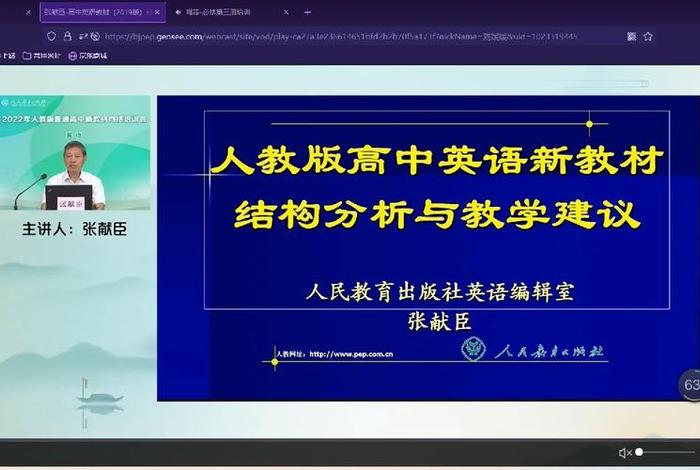Image resolution: width=700 pixels, height=470 pixels.
Task: Click the text 人民教育出版社英语编辑室
Action: [440, 292]
